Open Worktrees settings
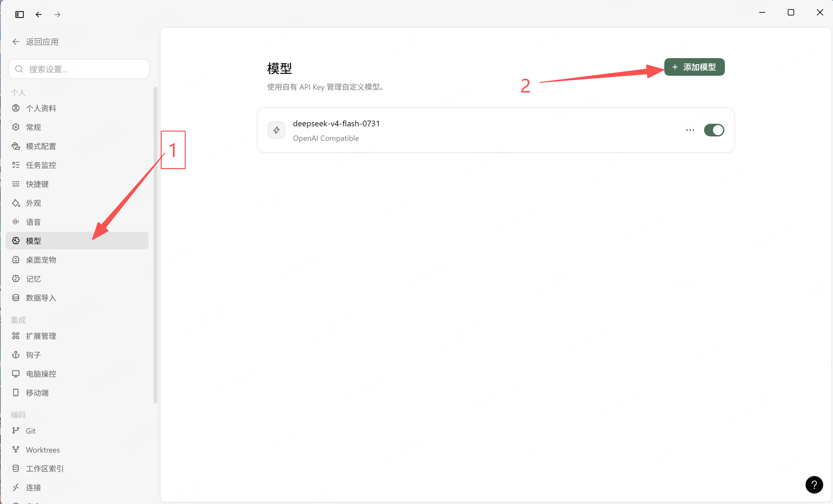Viewport: 833px width, 504px height. [77, 450]
